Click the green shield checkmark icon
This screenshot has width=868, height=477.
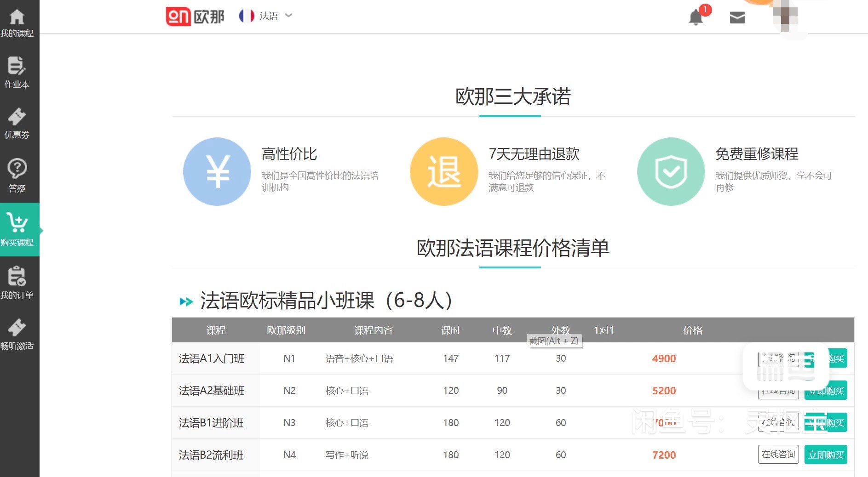[671, 171]
